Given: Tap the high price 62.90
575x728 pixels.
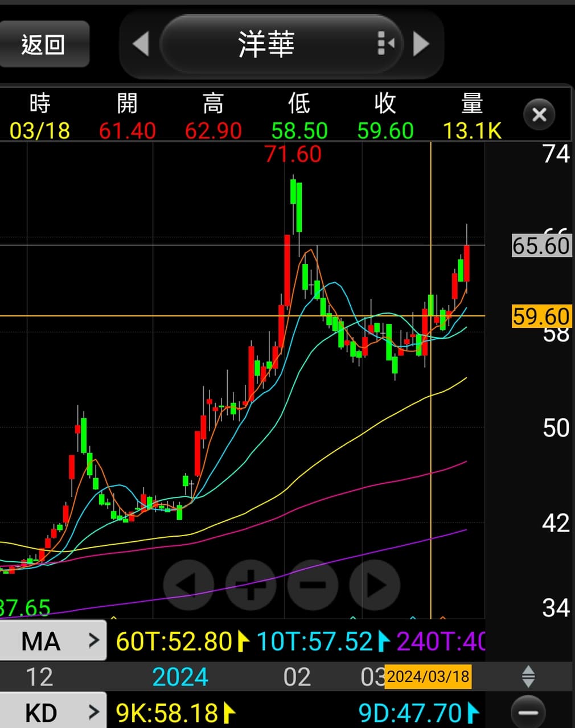Looking at the screenshot, I should 213,131.
